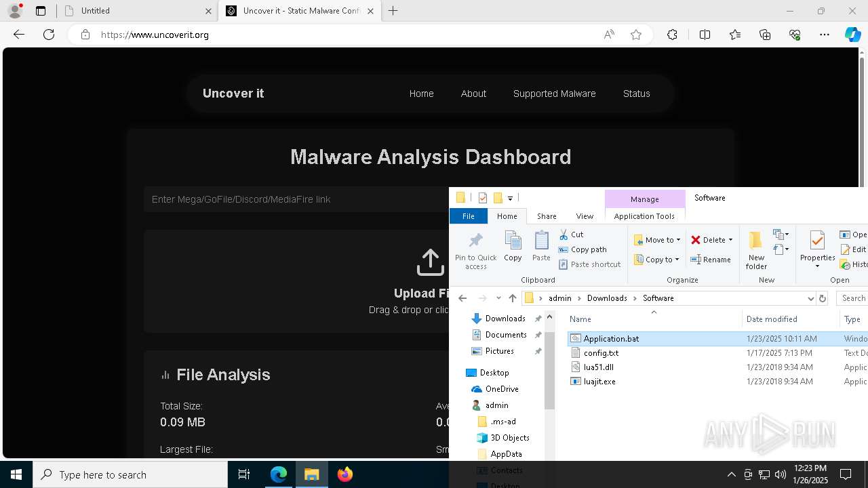This screenshot has height=488, width=868.
Task: Open the Read aloud icon in address bar
Action: (609, 35)
